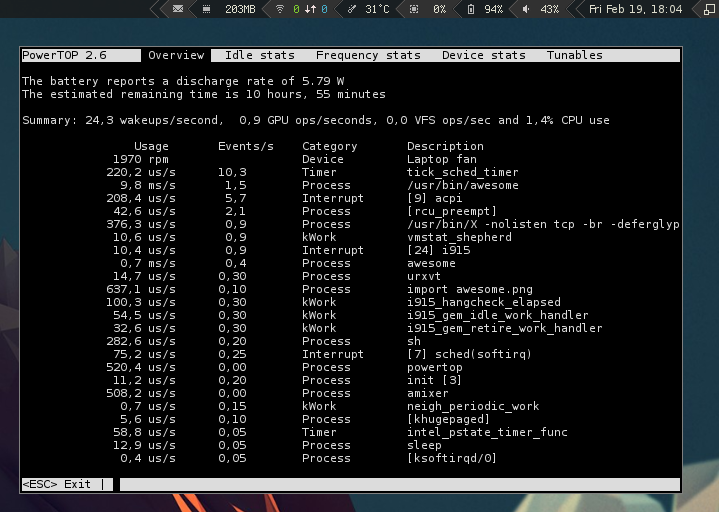719x512 pixels.
Task: Select the 'Laptop fan' device row
Action: pos(351,159)
